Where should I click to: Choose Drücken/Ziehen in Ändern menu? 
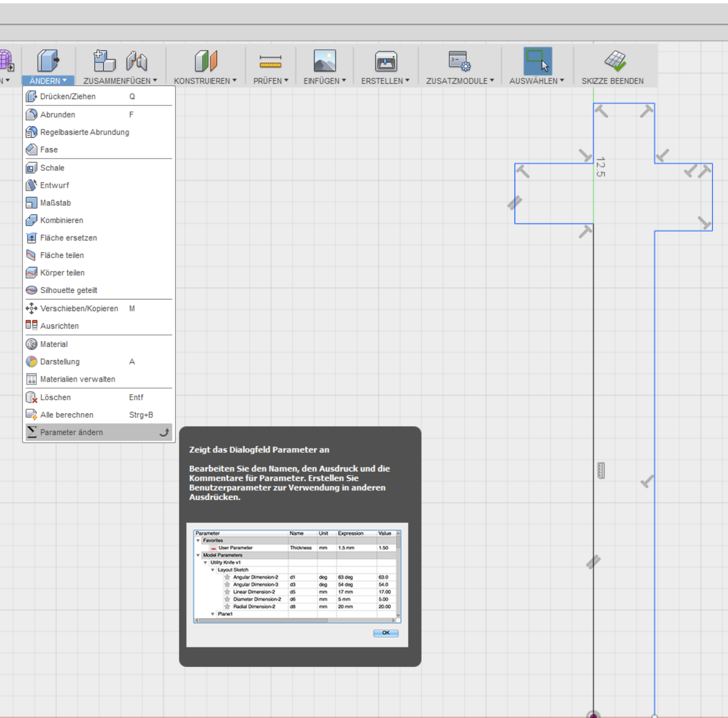coord(68,97)
